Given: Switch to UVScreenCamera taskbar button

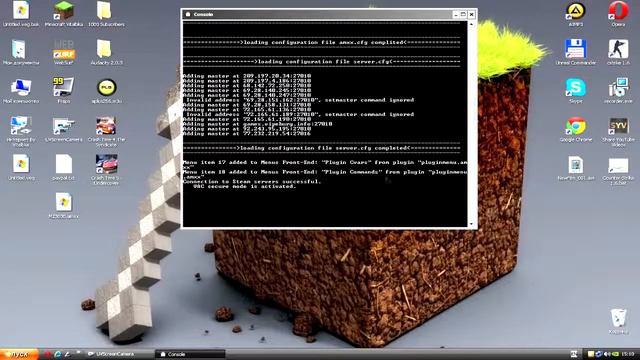Looking at the screenshot, I should pyautogui.click(x=118, y=354).
